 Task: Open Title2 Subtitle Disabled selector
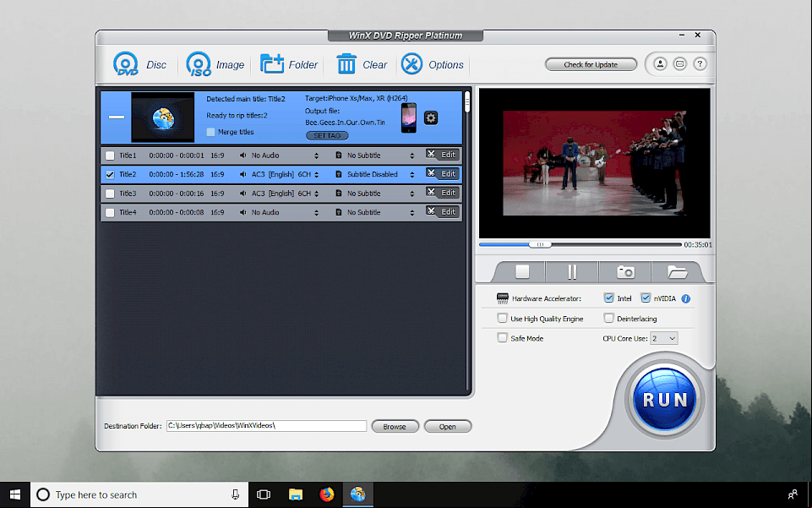pyautogui.click(x=411, y=174)
